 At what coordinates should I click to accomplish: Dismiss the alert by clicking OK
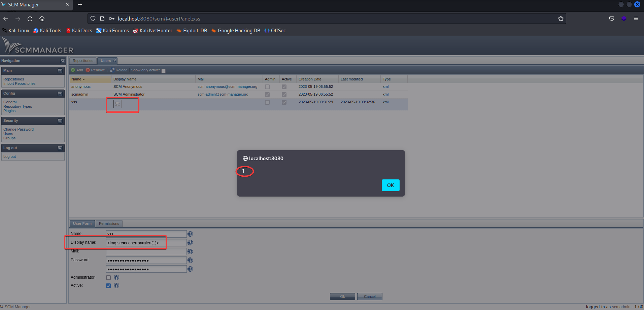pyautogui.click(x=390, y=185)
